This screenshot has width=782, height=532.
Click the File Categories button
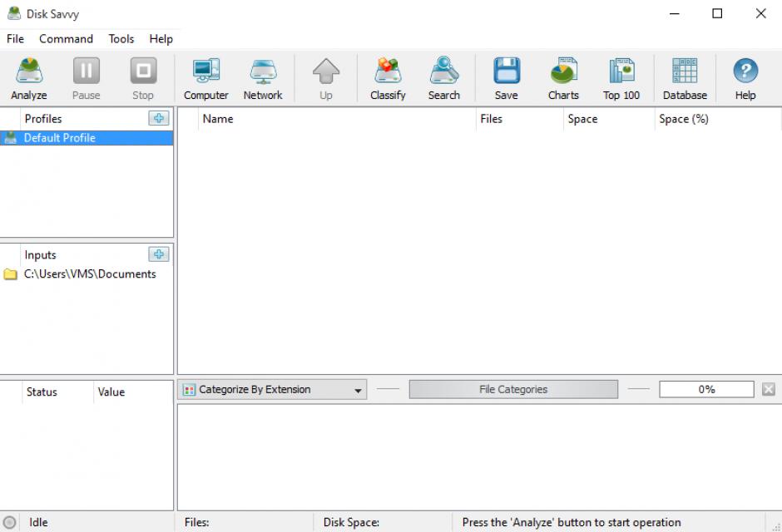513,390
